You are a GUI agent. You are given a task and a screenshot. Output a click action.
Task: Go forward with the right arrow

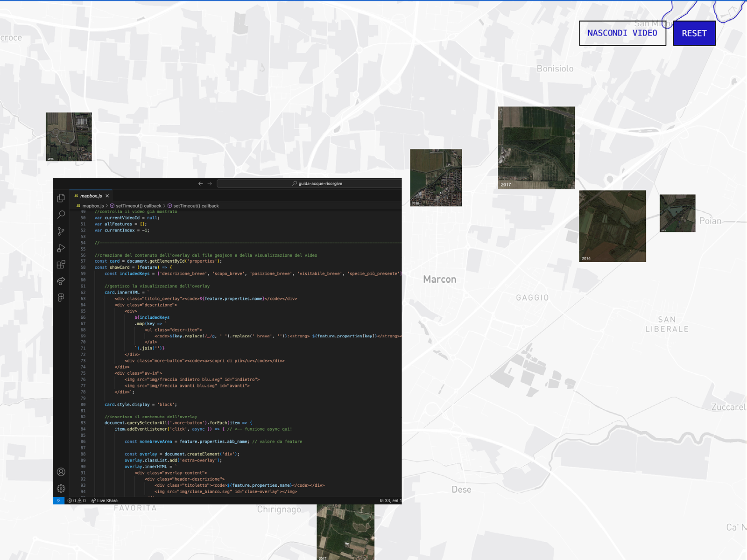click(x=210, y=183)
